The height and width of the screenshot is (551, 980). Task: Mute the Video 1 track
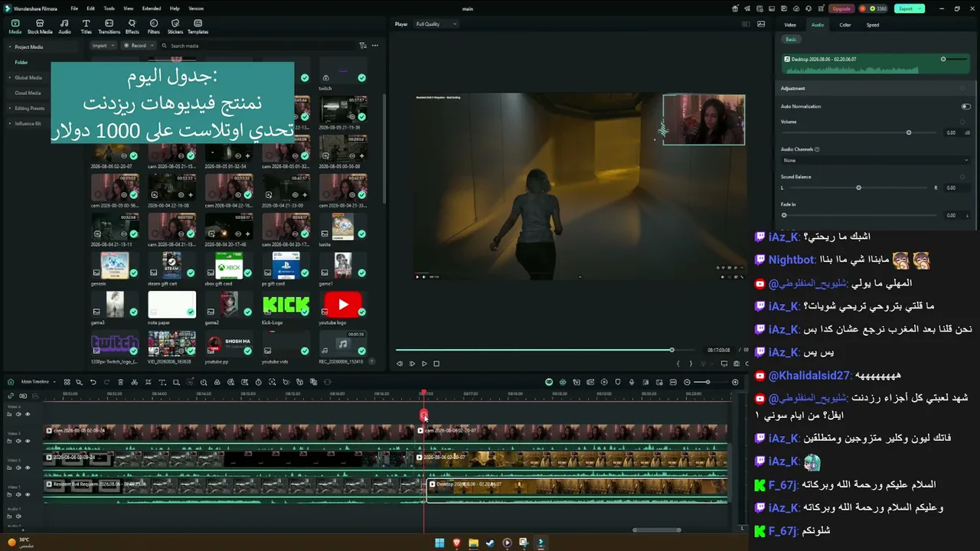pyautogui.click(x=18, y=494)
